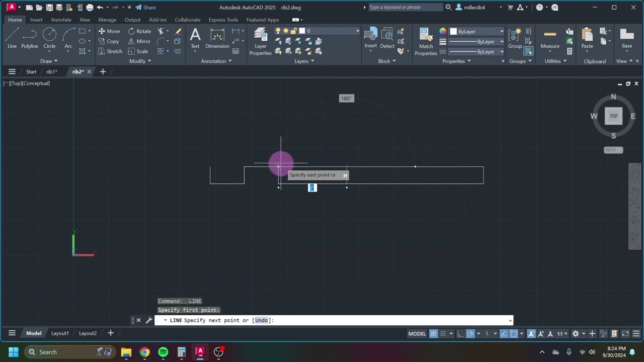Toggle drawing grid display in status bar
The width and height of the screenshot is (644, 362).
[433, 333]
